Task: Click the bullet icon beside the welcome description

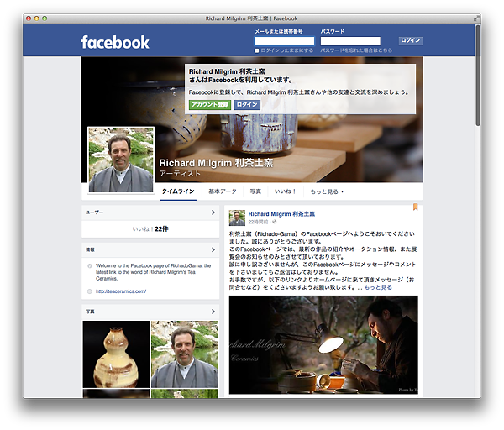Action: point(90,266)
